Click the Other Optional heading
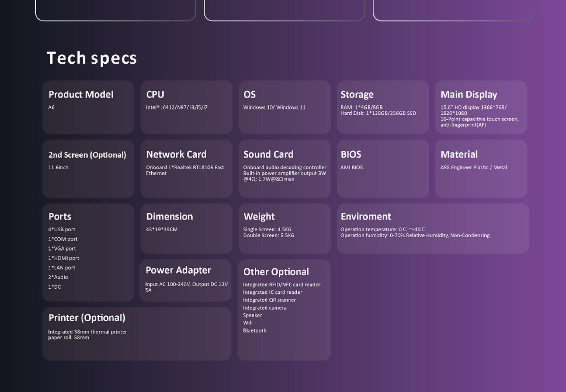566x392 pixels. 276,272
